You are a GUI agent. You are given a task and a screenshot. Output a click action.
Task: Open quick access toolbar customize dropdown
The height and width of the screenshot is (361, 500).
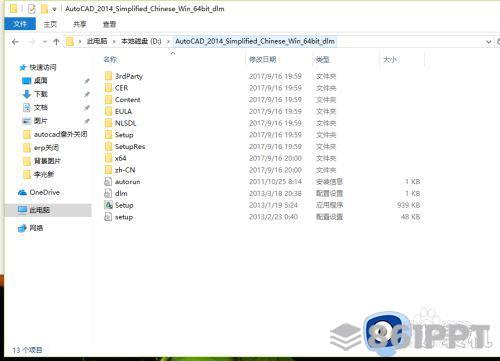point(54,9)
